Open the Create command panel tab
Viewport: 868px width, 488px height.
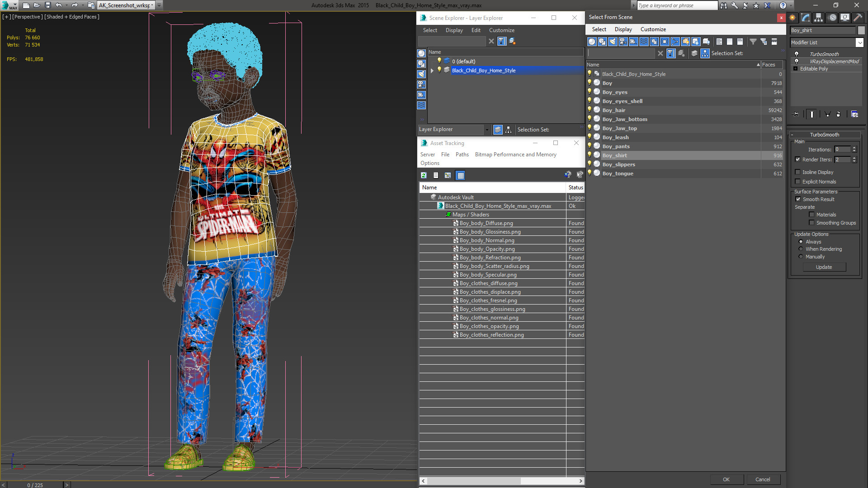point(793,18)
